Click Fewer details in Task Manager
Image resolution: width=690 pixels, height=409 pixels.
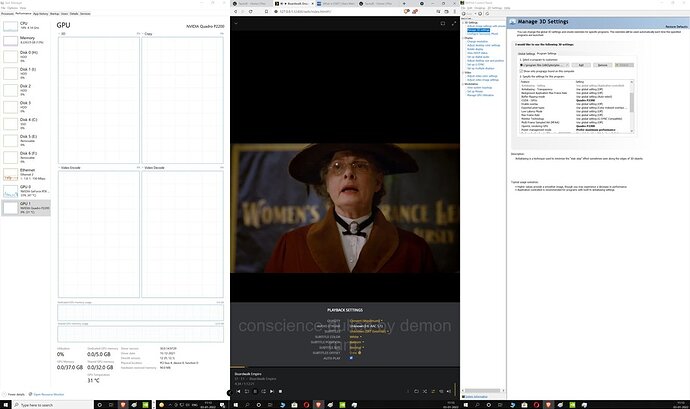coord(14,394)
